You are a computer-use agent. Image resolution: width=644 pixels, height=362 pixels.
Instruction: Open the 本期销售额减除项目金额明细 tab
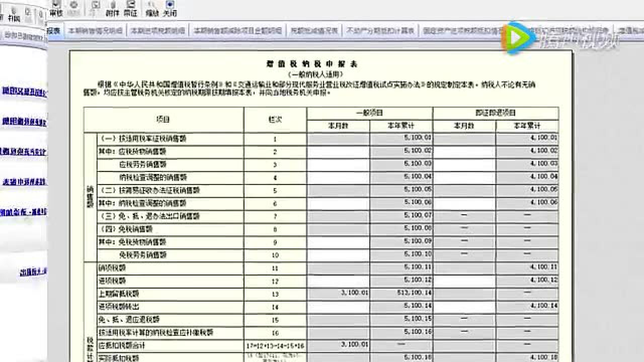(238, 31)
